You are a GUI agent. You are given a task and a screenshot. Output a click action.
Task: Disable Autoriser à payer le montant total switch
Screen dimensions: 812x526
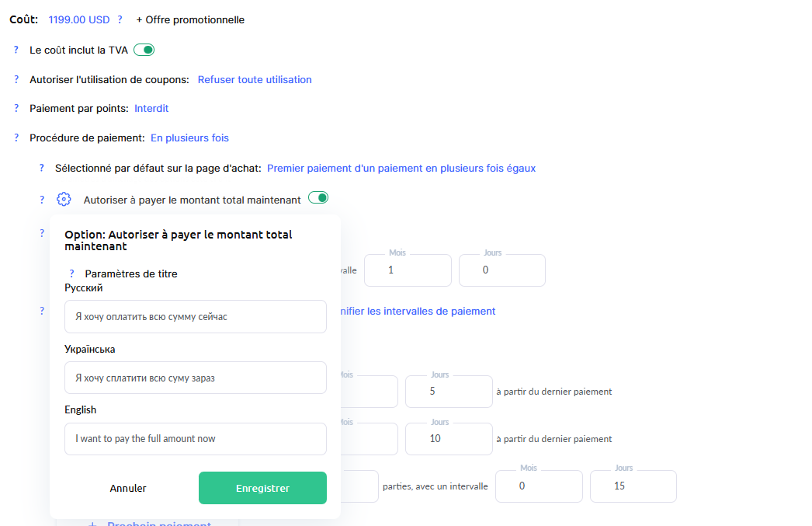(318, 198)
